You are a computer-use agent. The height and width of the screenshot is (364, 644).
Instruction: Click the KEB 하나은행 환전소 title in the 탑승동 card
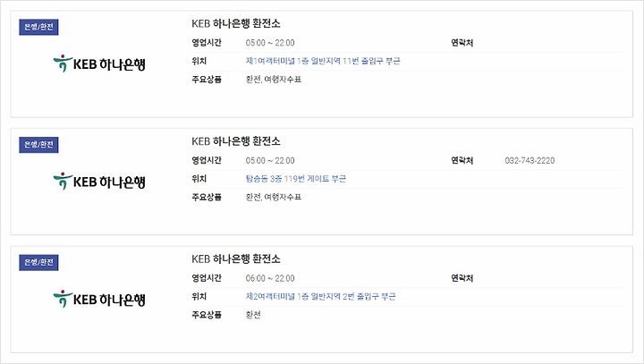236,141
